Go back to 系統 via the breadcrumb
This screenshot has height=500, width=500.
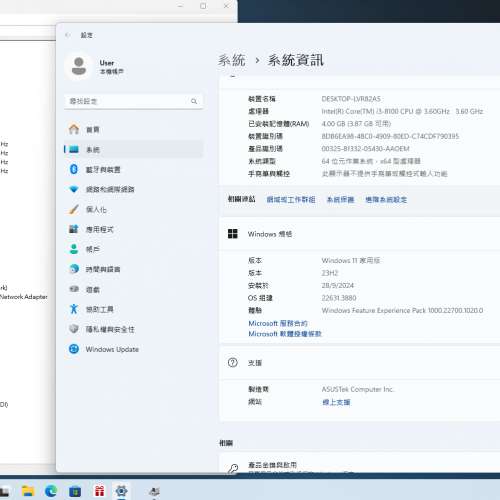[232, 60]
